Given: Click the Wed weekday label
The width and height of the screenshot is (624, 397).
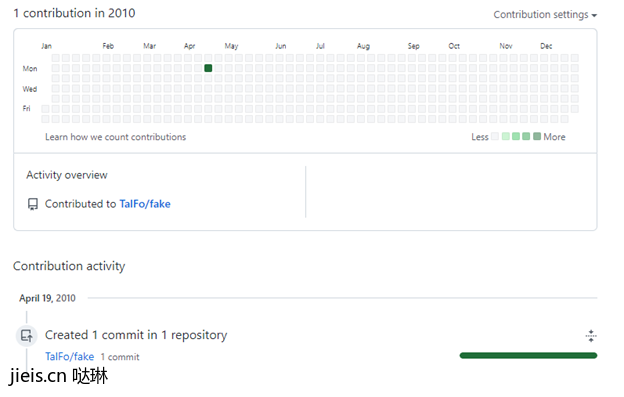Looking at the screenshot, I should (30, 89).
